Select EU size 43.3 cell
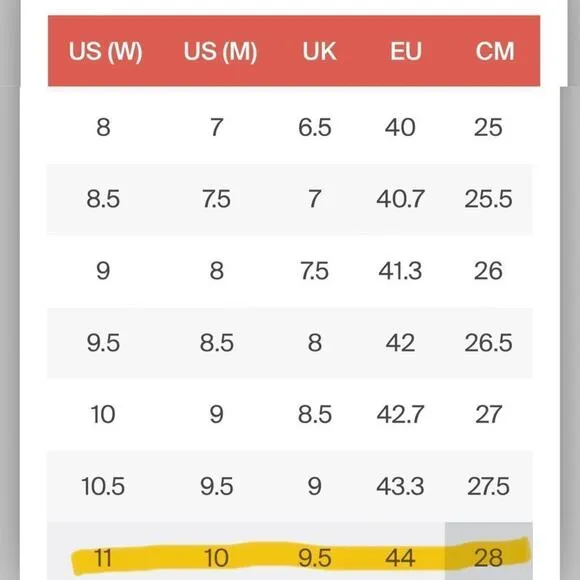Screen dimensions: 580x580 click(x=400, y=486)
